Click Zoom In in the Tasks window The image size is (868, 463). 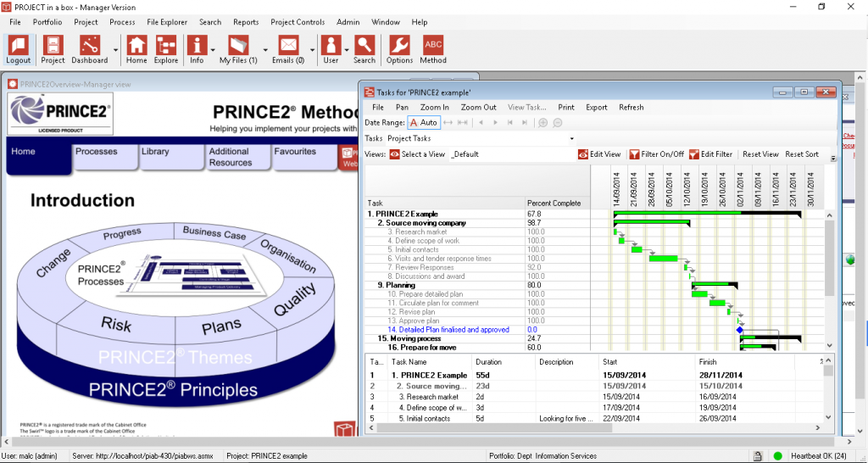(435, 108)
